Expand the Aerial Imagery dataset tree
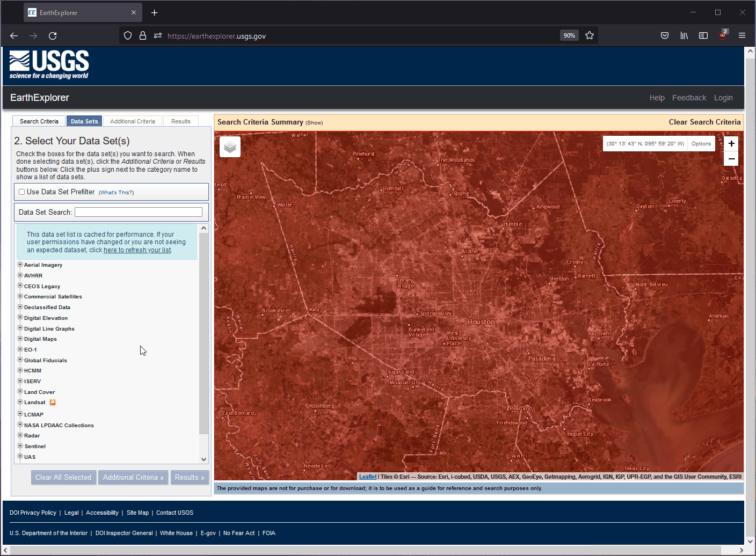 [20, 265]
